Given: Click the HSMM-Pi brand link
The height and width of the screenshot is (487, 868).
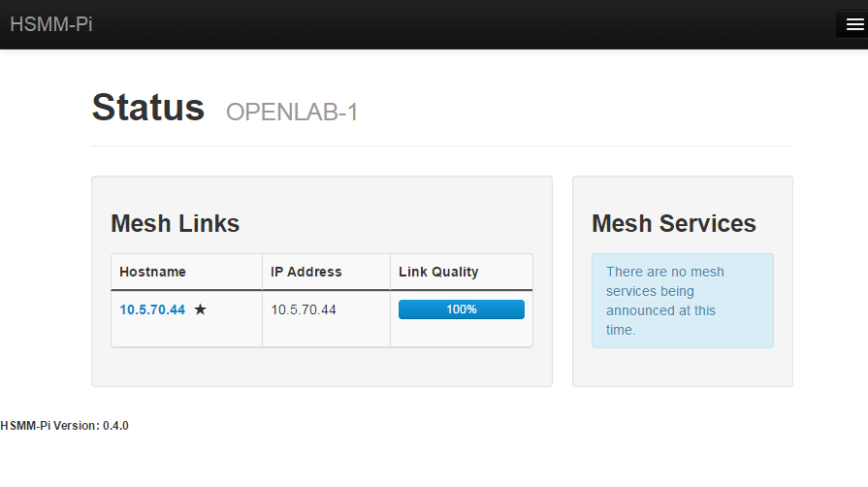Looking at the screenshot, I should coord(51,25).
